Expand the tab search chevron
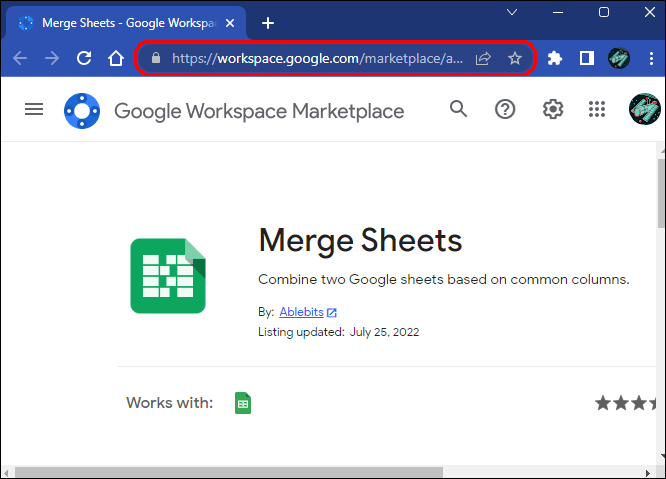Viewport: 666px width, 479px height. (x=514, y=14)
